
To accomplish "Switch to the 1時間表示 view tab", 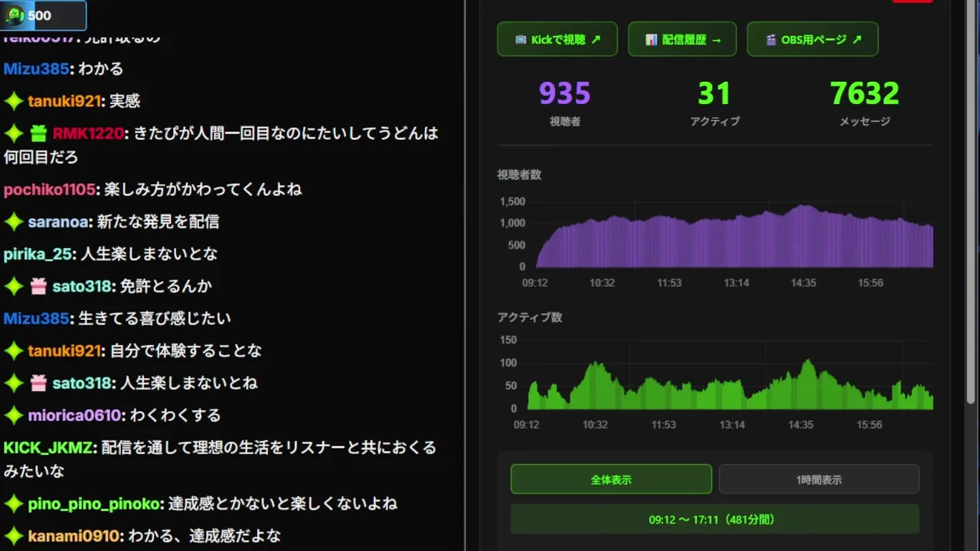I will [x=818, y=479].
